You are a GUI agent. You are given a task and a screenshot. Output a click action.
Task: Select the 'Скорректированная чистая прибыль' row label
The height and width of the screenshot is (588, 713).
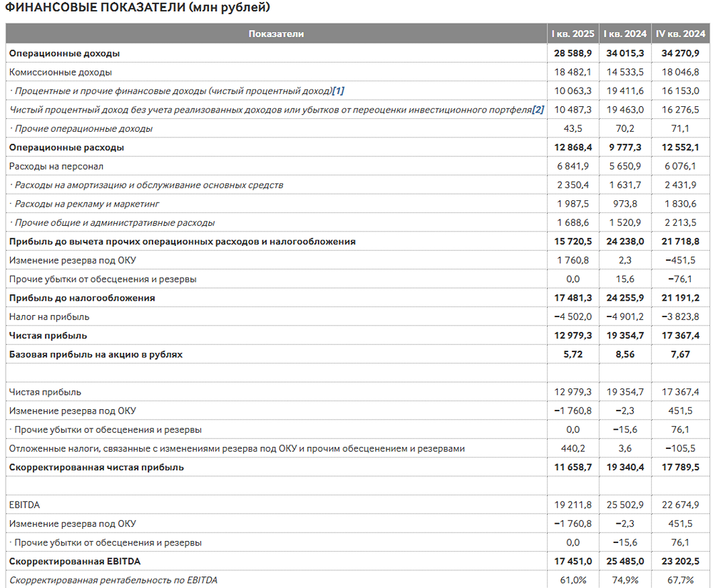(96, 468)
